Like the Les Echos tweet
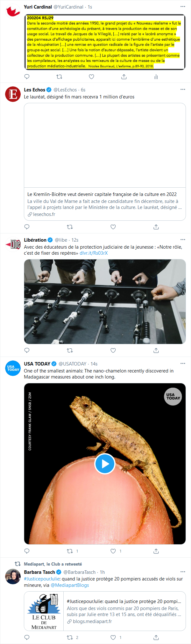The width and height of the screenshot is (191, 644). coord(113,227)
